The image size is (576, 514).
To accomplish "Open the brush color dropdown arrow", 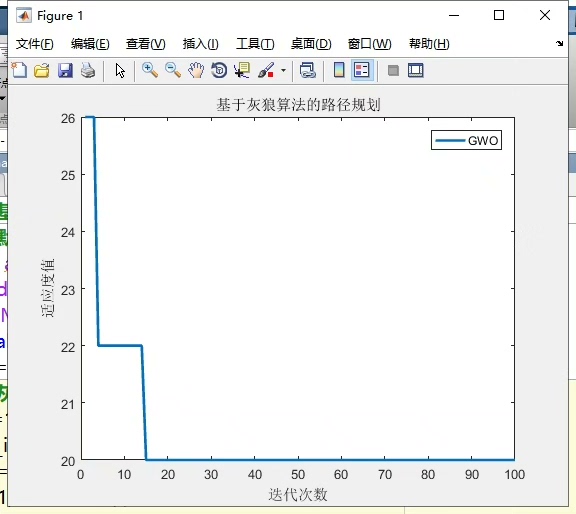I will click(x=283, y=70).
